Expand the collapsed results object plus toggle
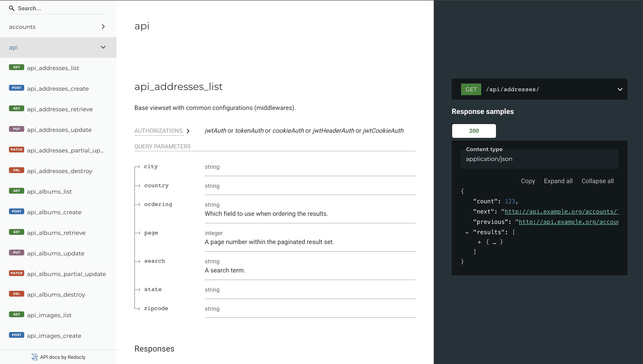The image size is (643, 364). point(479,242)
